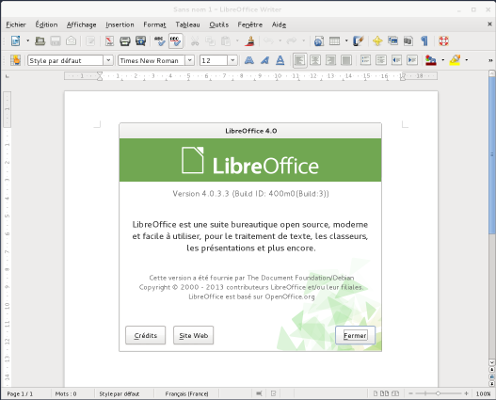
Task: Click Page 1 / 1 in status bar
Action: (x=20, y=394)
